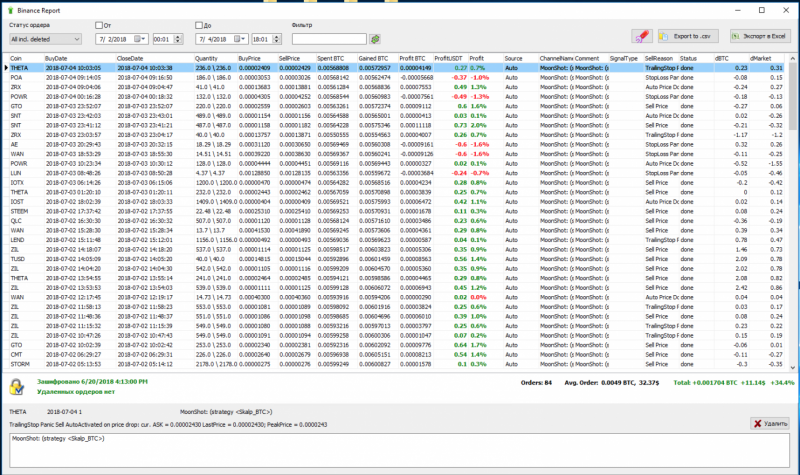
Task: Click the start time stepper showing 00:01
Action: (x=167, y=39)
